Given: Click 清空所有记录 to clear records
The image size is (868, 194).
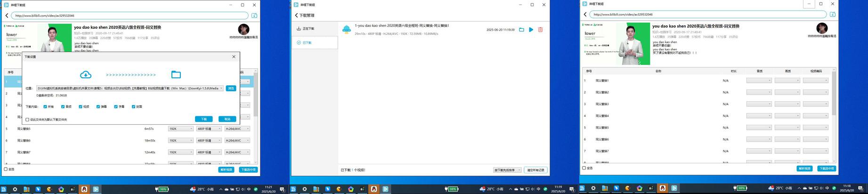Looking at the screenshot, I should (x=535, y=170).
